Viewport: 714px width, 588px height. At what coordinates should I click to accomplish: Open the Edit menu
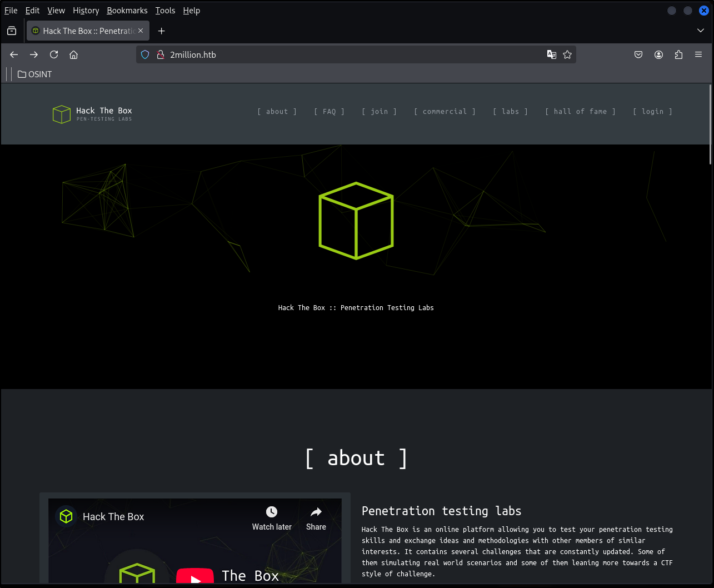click(32, 11)
